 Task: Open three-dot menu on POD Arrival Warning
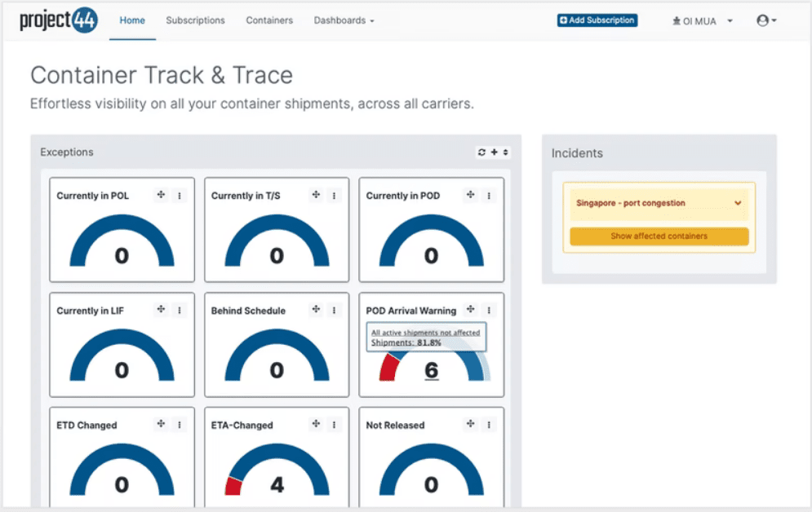(x=489, y=310)
